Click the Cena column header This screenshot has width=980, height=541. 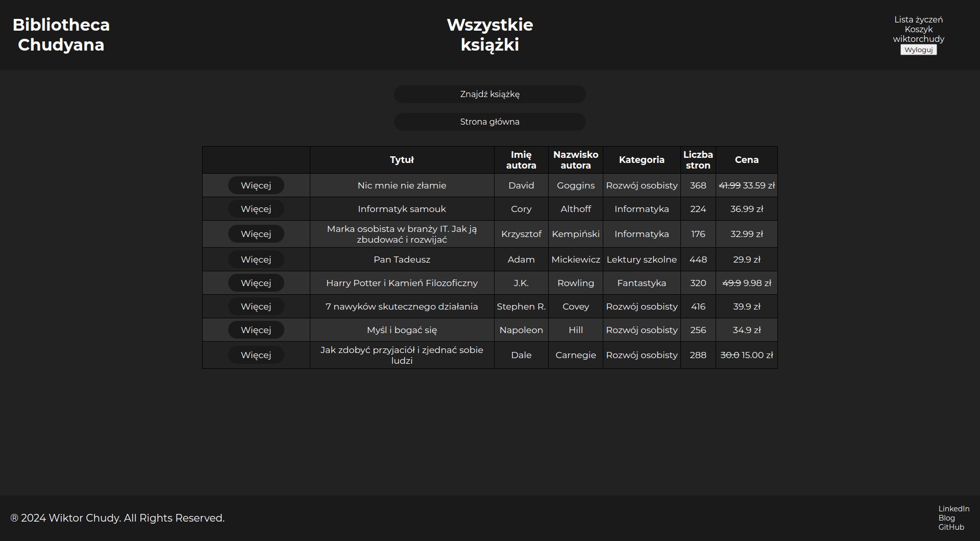tap(746, 160)
